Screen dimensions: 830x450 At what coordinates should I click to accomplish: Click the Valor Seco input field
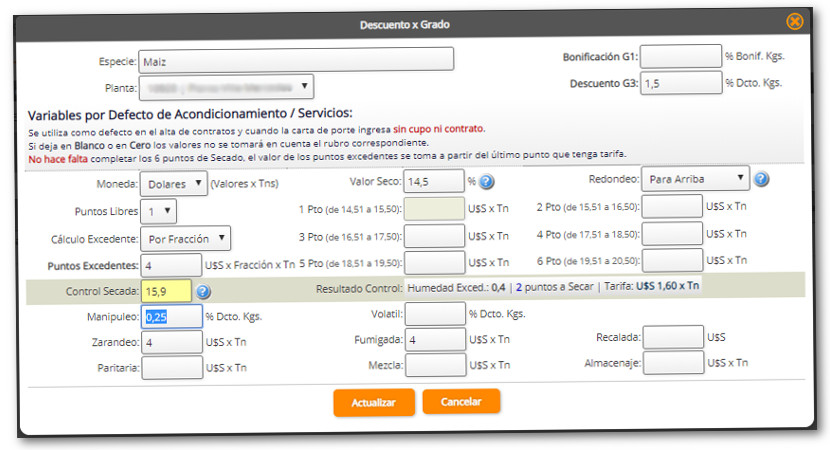tap(434, 182)
